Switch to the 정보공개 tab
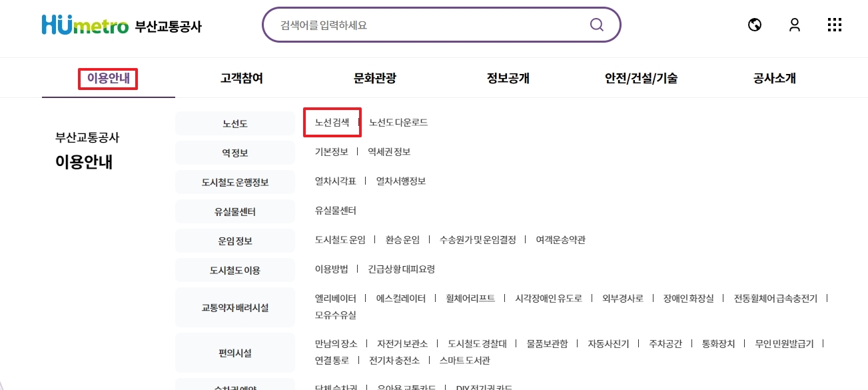868x390 pixels. [509, 78]
